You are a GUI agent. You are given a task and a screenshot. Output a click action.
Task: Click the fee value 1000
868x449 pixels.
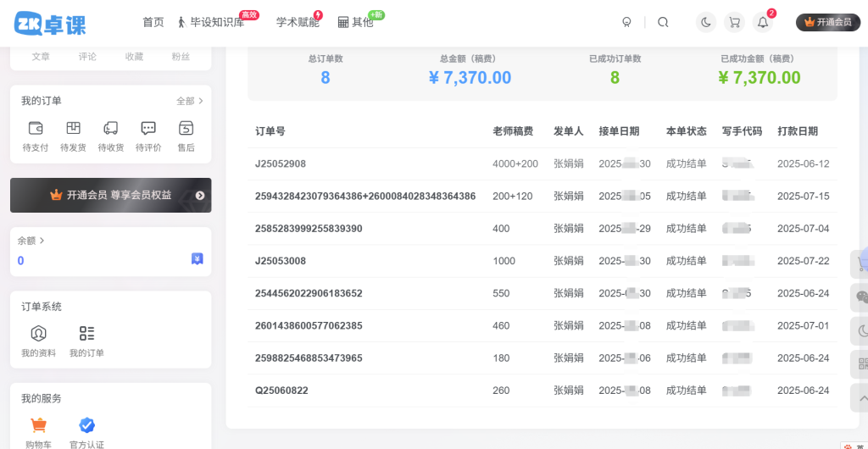504,261
